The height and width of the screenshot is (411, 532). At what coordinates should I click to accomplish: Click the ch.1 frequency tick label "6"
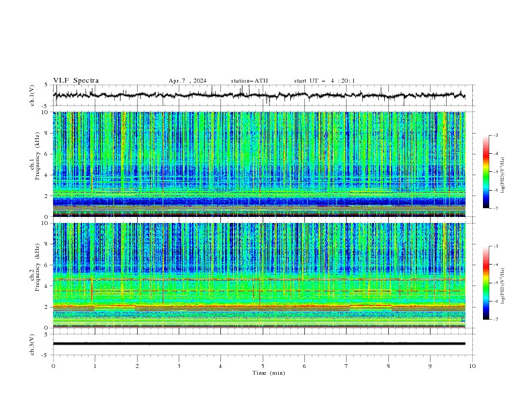click(x=48, y=154)
